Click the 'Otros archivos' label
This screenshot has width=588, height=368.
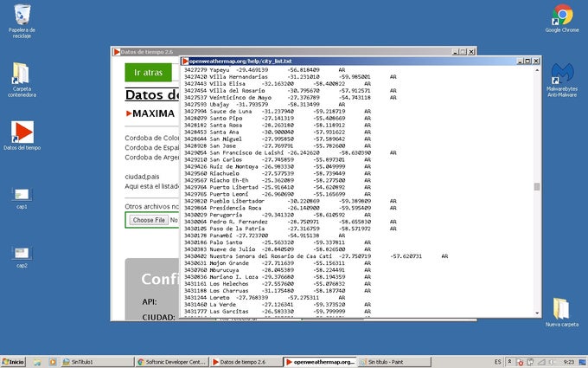point(152,207)
